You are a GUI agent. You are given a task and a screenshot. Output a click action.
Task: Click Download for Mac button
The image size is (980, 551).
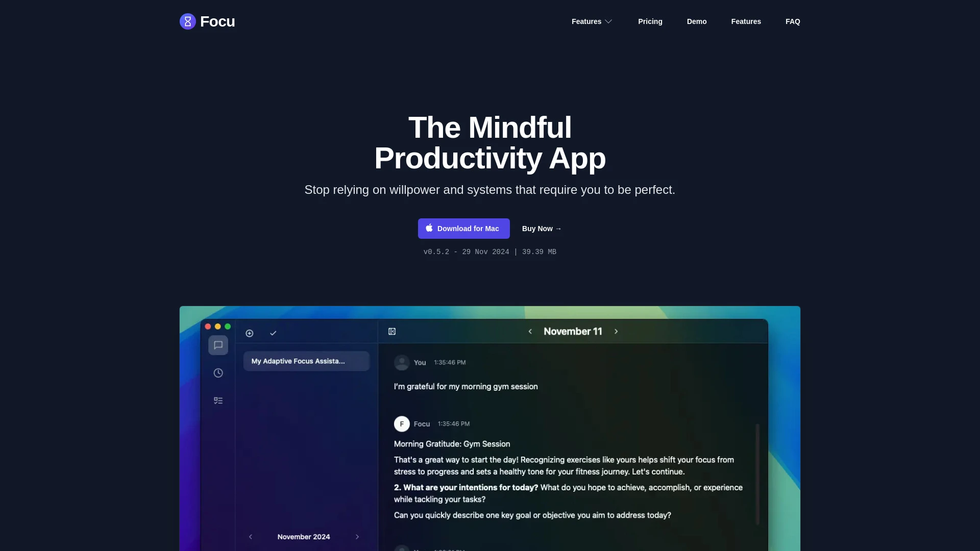coord(464,228)
